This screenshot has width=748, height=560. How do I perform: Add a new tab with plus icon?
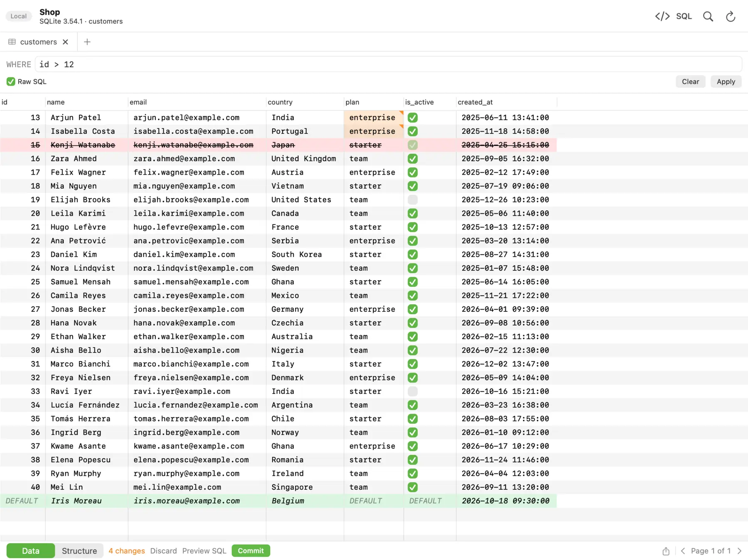click(x=87, y=42)
